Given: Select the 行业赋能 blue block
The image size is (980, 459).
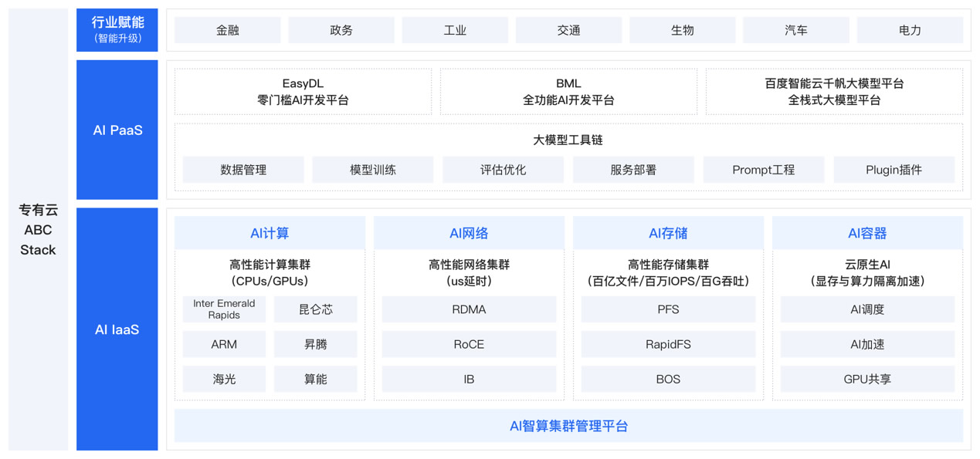Looking at the screenshot, I should (117, 30).
